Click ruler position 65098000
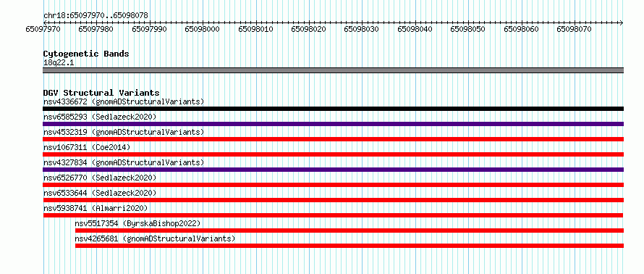Image resolution: width=644 pixels, height=274 pixels. (202, 29)
